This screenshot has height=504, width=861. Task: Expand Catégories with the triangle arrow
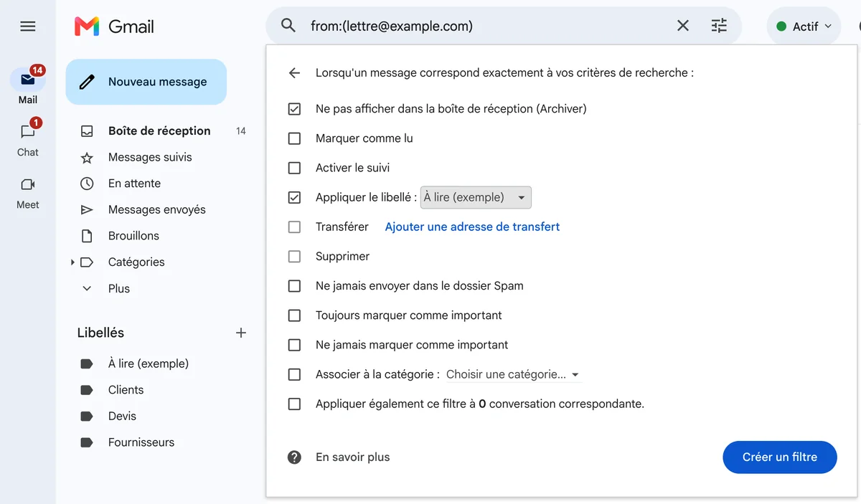tap(72, 262)
